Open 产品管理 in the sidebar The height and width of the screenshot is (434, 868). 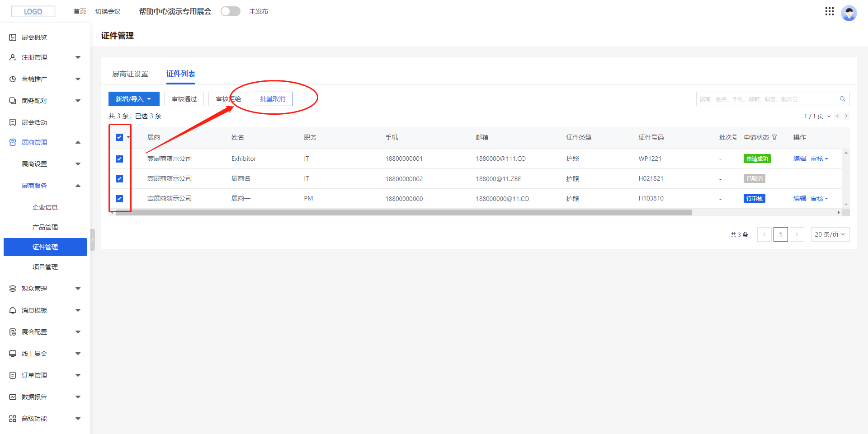[45, 227]
